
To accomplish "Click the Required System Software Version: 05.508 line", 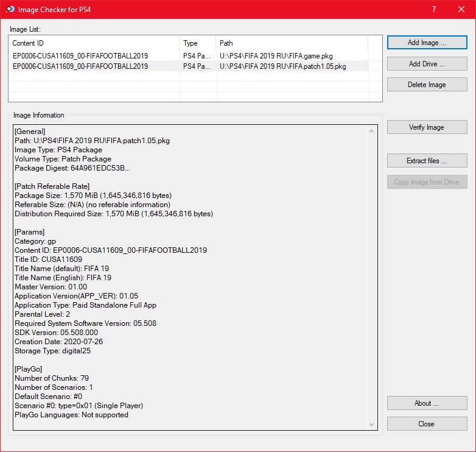I will click(86, 323).
